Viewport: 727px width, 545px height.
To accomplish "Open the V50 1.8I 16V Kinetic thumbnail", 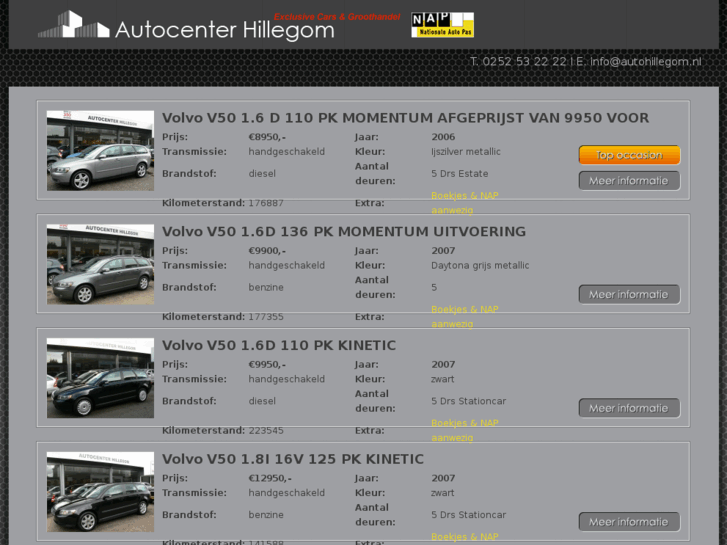I will (x=100, y=491).
